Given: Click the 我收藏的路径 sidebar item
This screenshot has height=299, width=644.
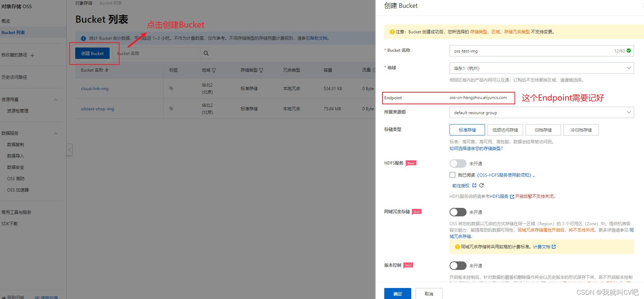Looking at the screenshot, I should (14, 55).
